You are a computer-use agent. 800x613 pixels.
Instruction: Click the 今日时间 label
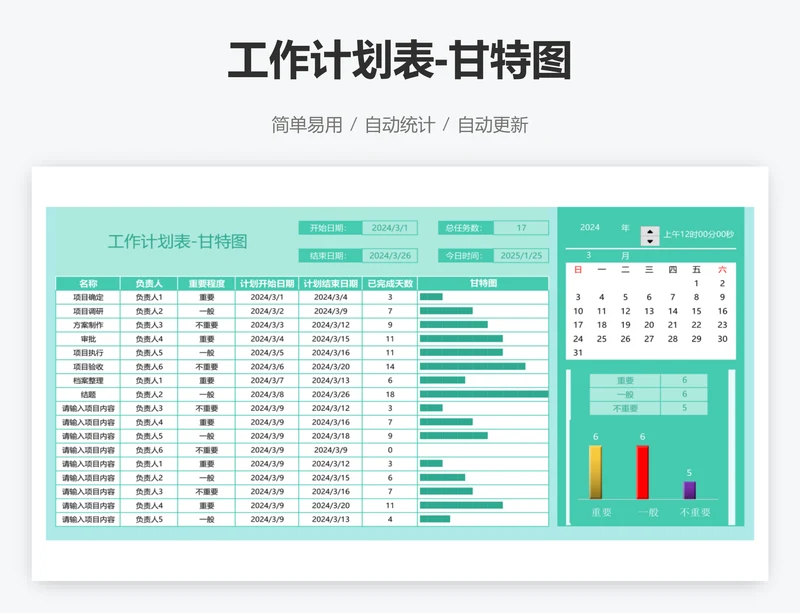point(465,255)
